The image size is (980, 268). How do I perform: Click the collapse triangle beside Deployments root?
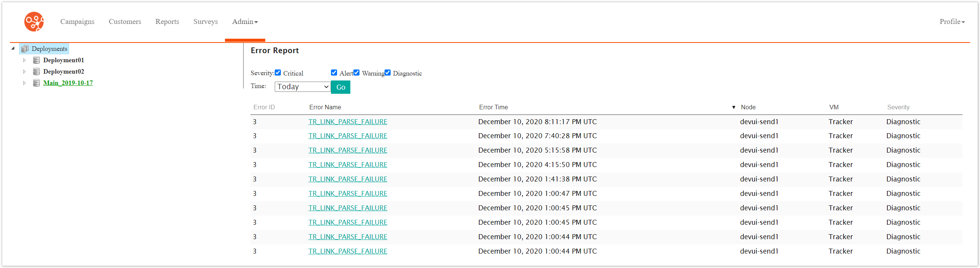tap(13, 49)
